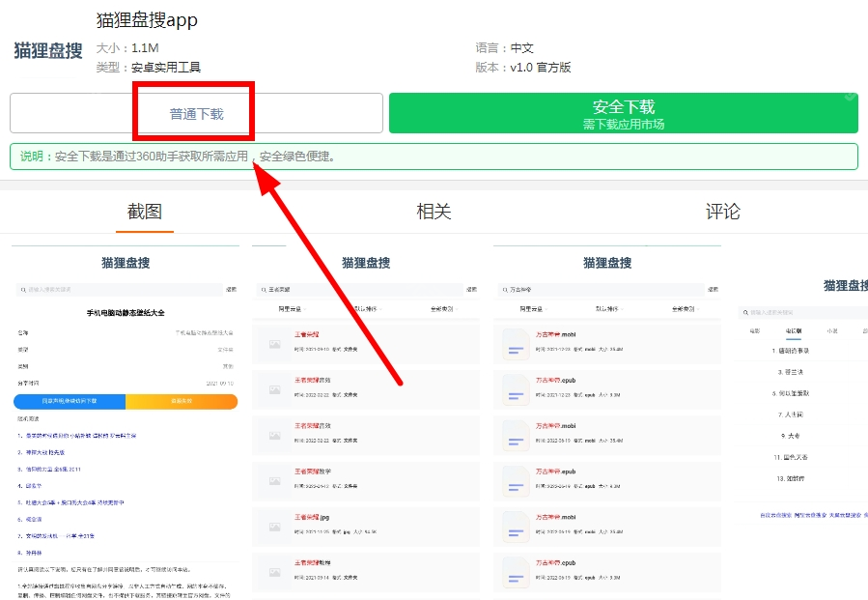868x600 pixels.
Task: Click the 安卓实用工具 category link
Action: [x=166, y=68]
